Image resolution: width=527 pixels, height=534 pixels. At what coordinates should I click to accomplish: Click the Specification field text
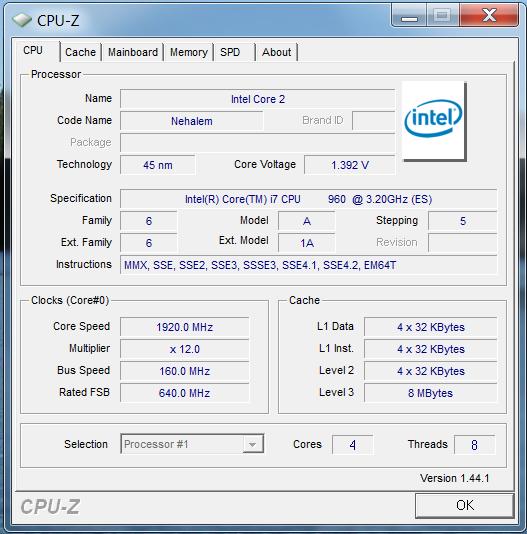coord(308,199)
